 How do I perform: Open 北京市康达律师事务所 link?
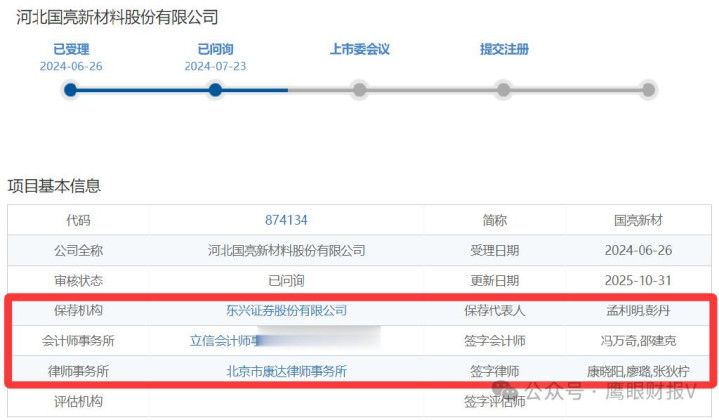point(286,371)
